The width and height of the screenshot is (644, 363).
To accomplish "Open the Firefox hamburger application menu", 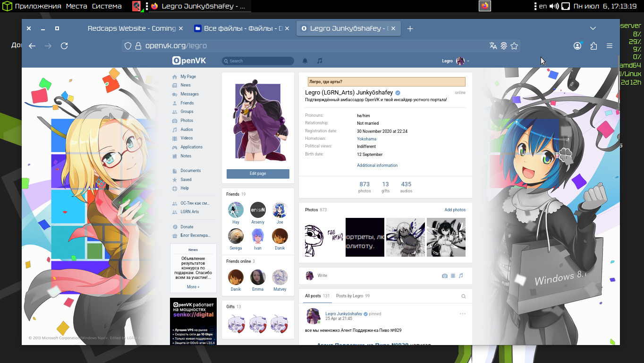I will tap(610, 46).
